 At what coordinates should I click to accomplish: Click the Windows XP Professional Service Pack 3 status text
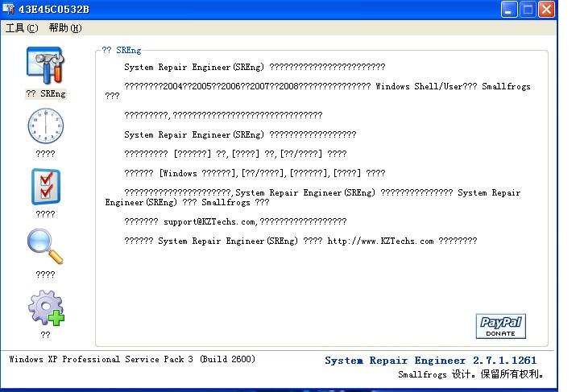132,359
